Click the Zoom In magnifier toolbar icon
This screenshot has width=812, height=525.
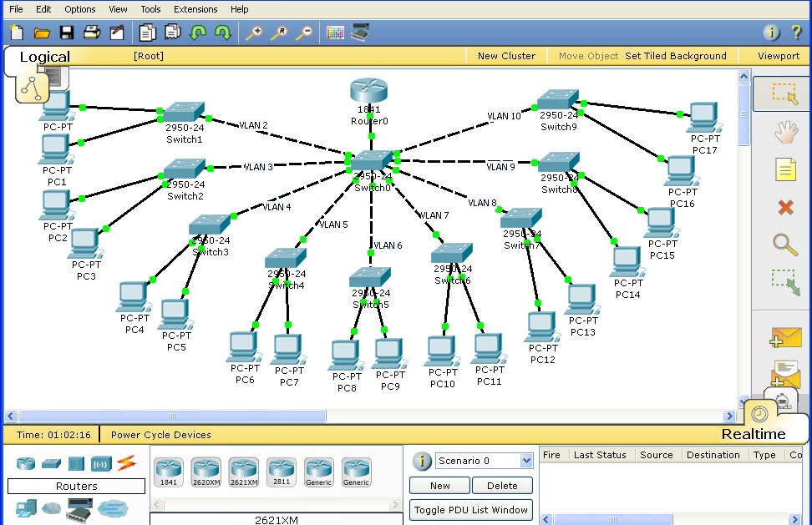(253, 32)
